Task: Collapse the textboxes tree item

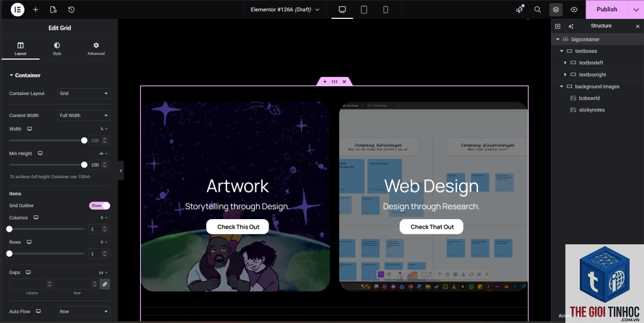Action: click(x=562, y=51)
